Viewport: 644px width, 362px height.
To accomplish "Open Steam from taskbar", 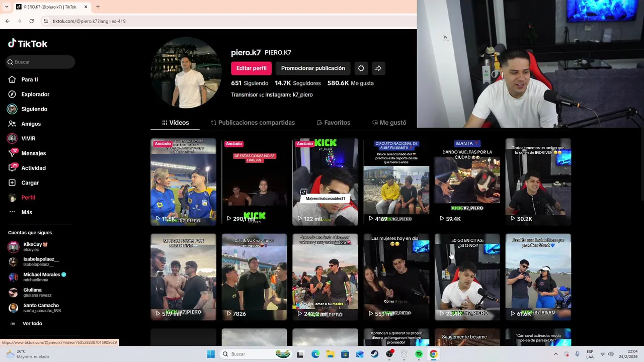I will pos(374,354).
